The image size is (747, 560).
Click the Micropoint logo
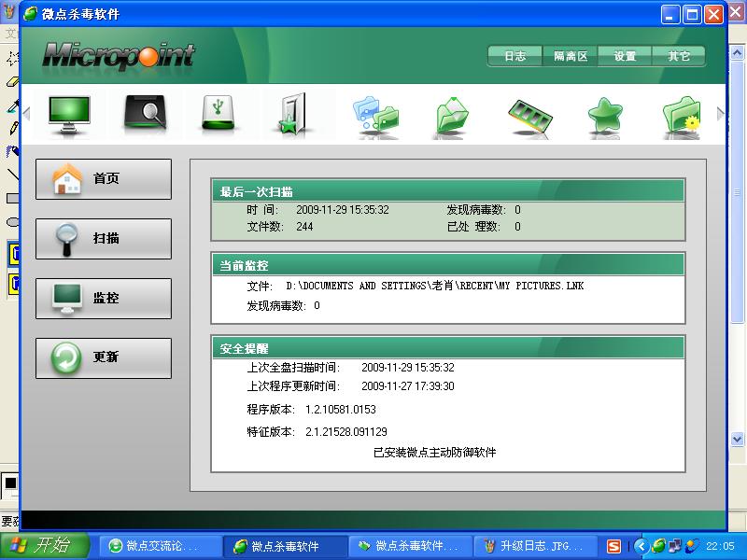pos(119,57)
